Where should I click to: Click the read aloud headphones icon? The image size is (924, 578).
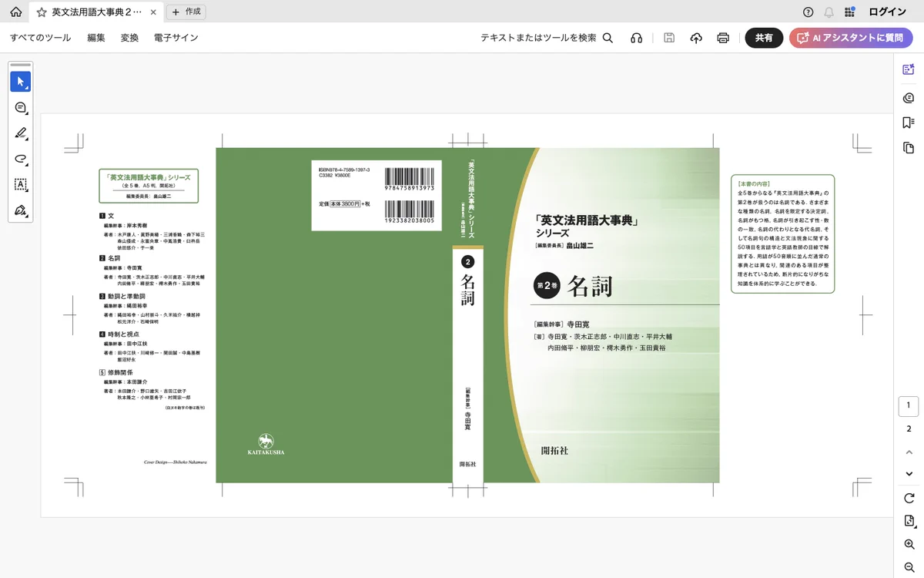pos(636,38)
